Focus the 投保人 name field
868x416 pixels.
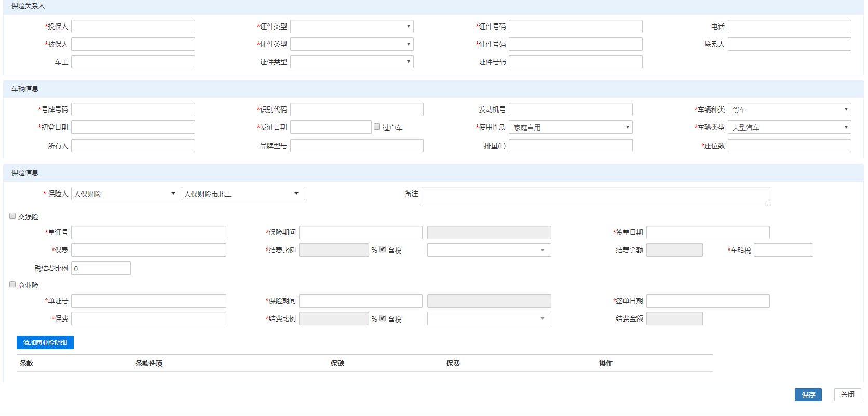(x=133, y=26)
